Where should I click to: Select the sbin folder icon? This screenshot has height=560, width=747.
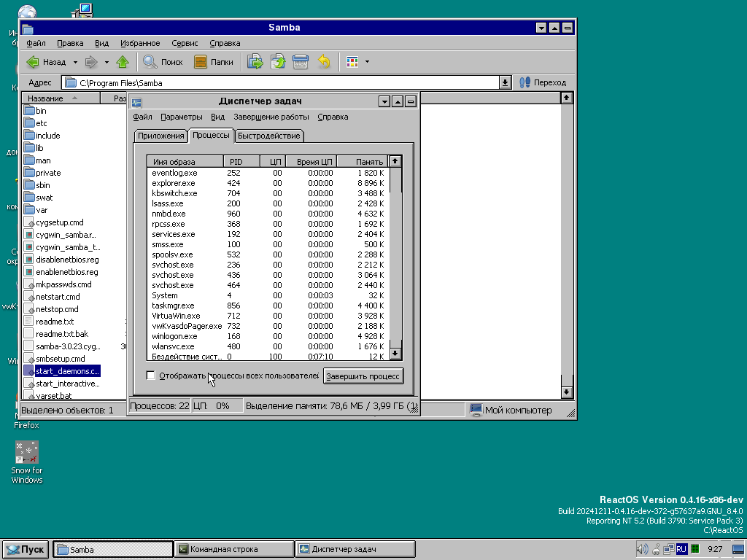click(29, 185)
